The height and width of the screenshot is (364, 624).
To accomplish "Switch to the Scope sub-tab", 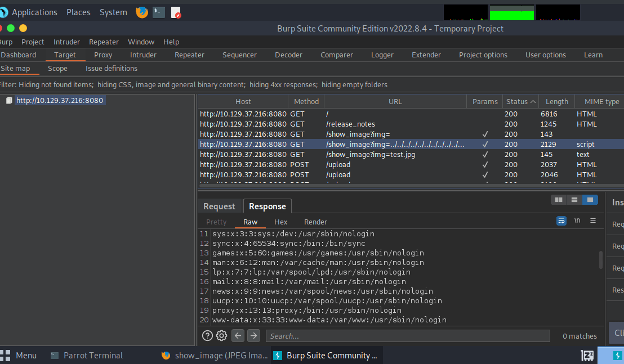I will [x=57, y=68].
